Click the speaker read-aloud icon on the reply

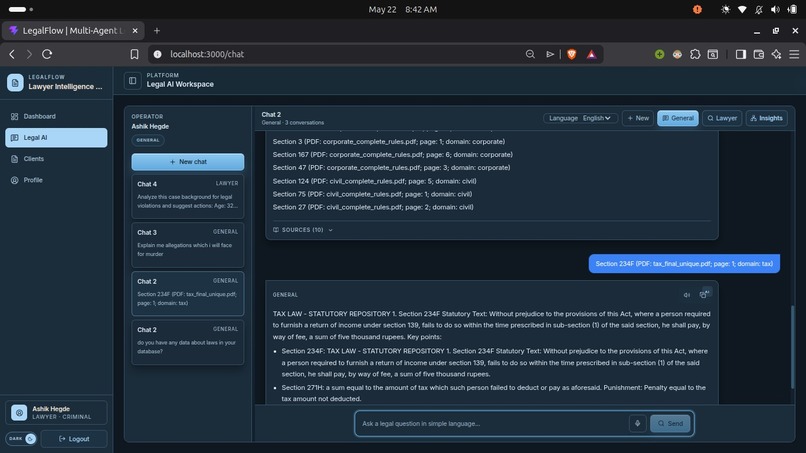[x=687, y=295]
